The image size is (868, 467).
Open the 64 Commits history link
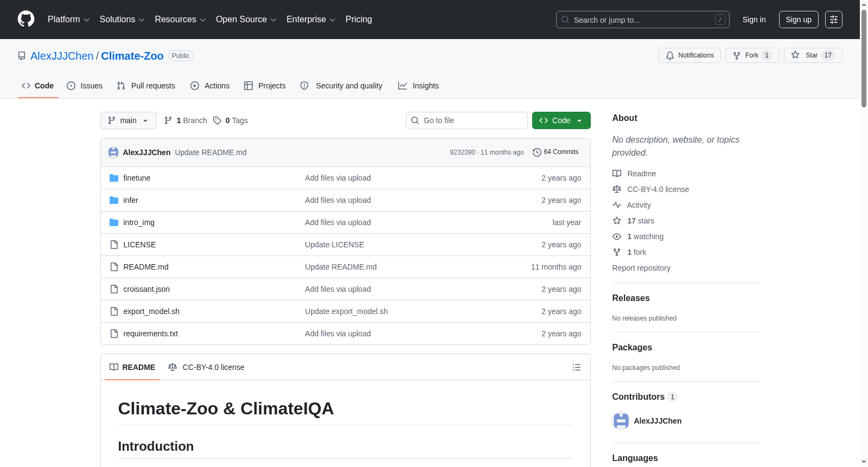pos(556,152)
